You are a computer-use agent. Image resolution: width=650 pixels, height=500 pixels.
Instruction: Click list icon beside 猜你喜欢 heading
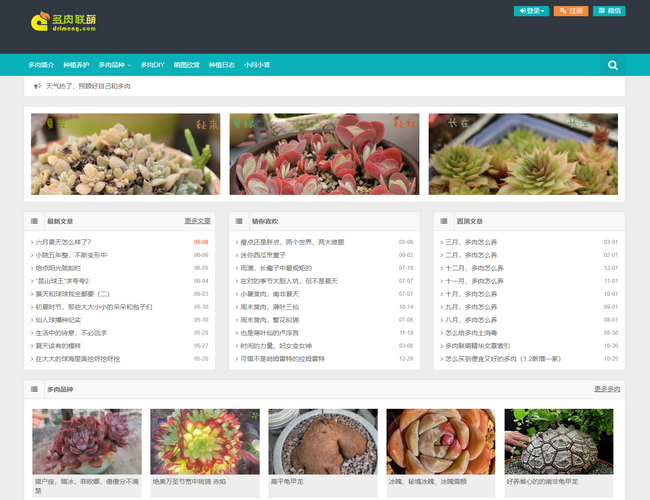tap(241, 221)
